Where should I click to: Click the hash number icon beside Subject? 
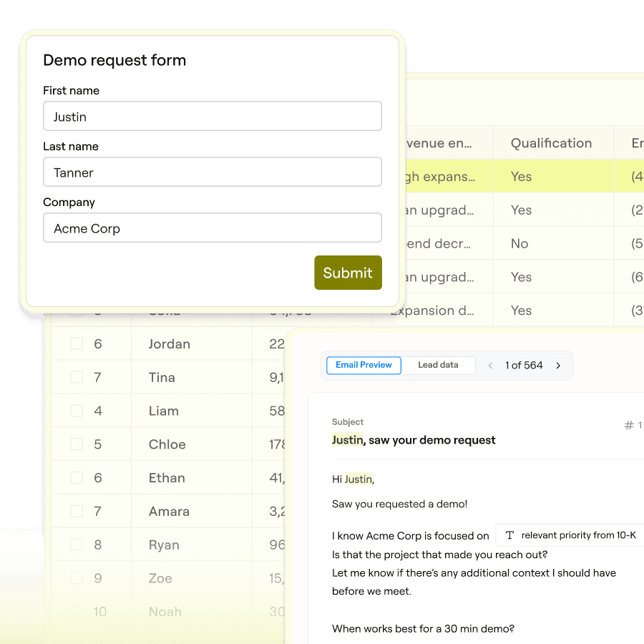coord(628,426)
